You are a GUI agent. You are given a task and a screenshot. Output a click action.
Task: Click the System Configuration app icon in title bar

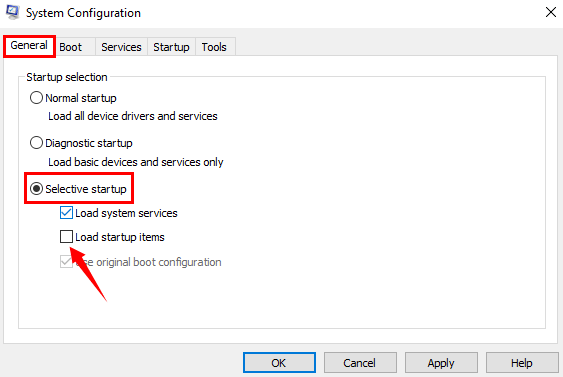(x=13, y=12)
